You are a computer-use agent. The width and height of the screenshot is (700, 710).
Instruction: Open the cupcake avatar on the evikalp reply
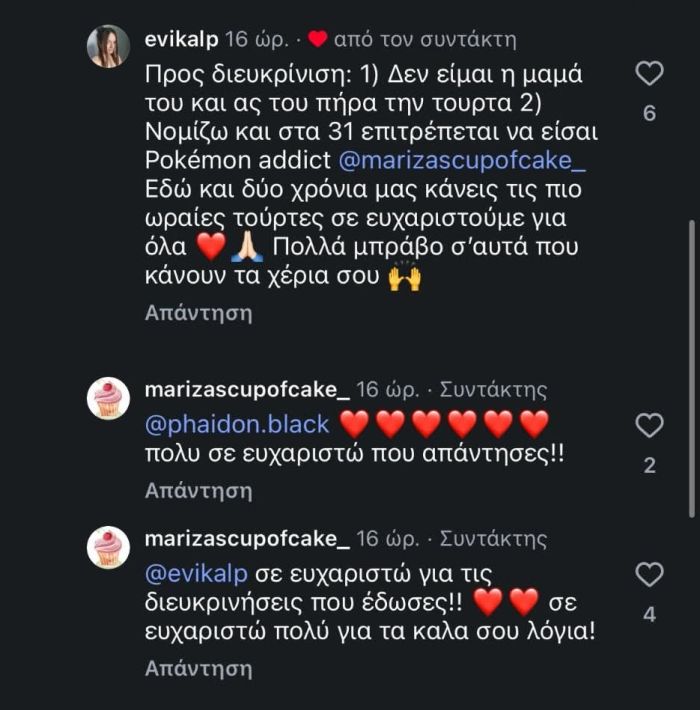[x=108, y=547]
